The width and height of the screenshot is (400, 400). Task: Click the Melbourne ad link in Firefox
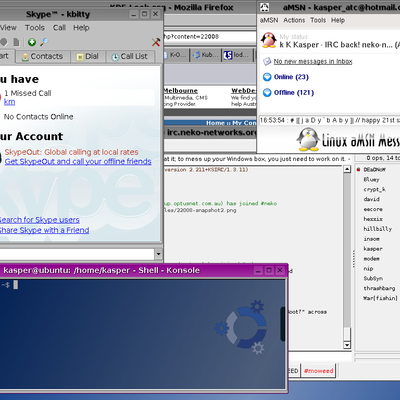pyautogui.click(x=181, y=90)
